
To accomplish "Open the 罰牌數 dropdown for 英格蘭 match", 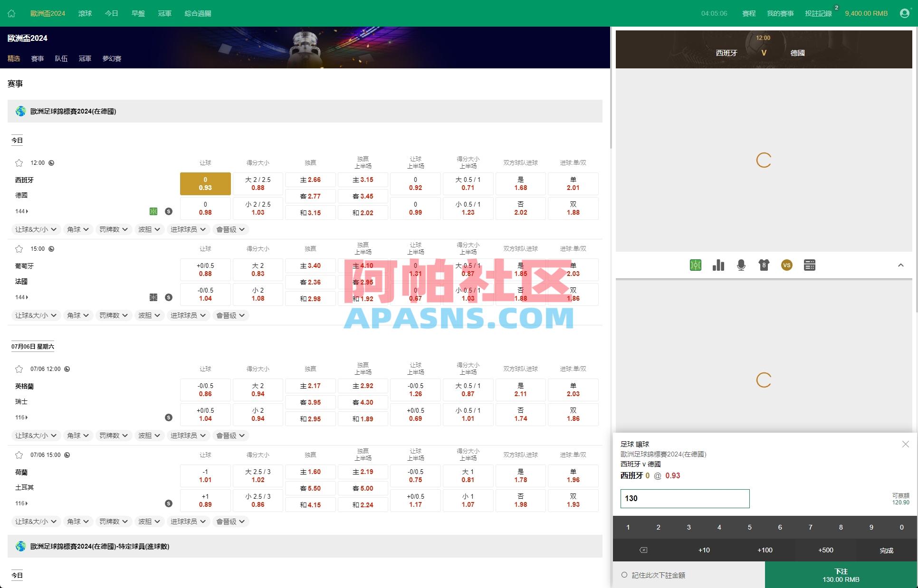I will (x=114, y=435).
